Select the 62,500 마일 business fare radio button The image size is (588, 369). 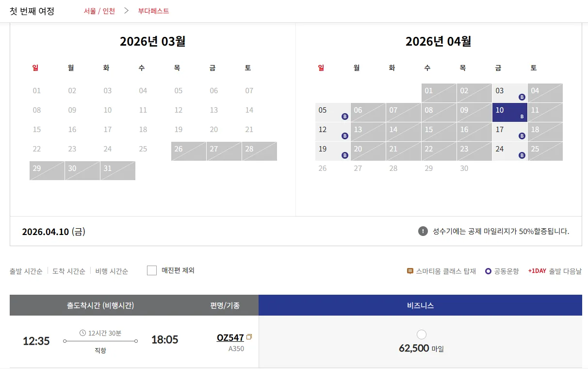tap(421, 334)
